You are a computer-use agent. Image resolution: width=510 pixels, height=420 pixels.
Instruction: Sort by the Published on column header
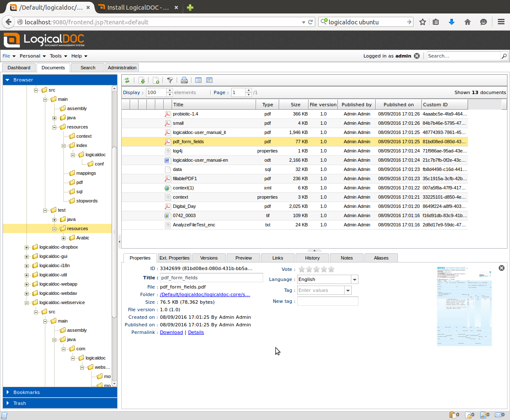pos(398,105)
